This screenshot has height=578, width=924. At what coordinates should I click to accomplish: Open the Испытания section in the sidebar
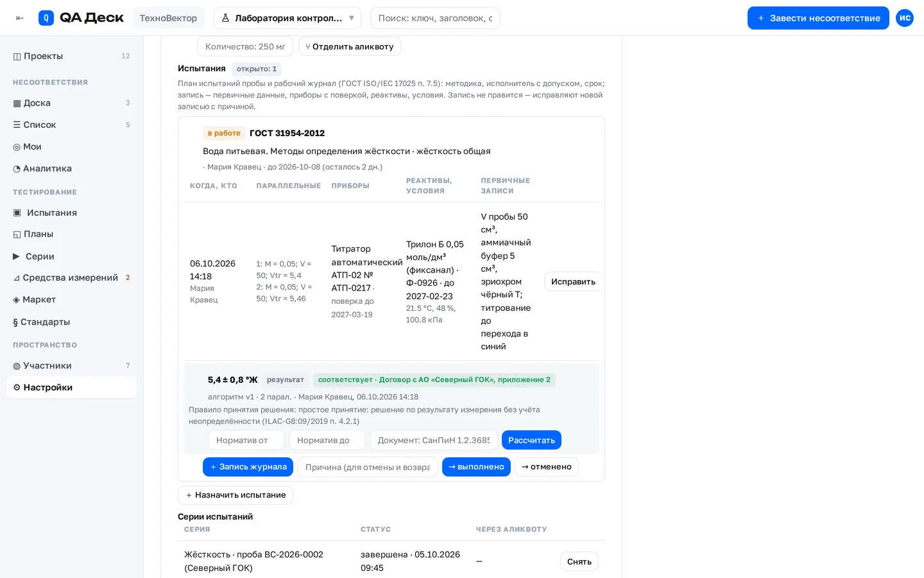tap(71, 213)
